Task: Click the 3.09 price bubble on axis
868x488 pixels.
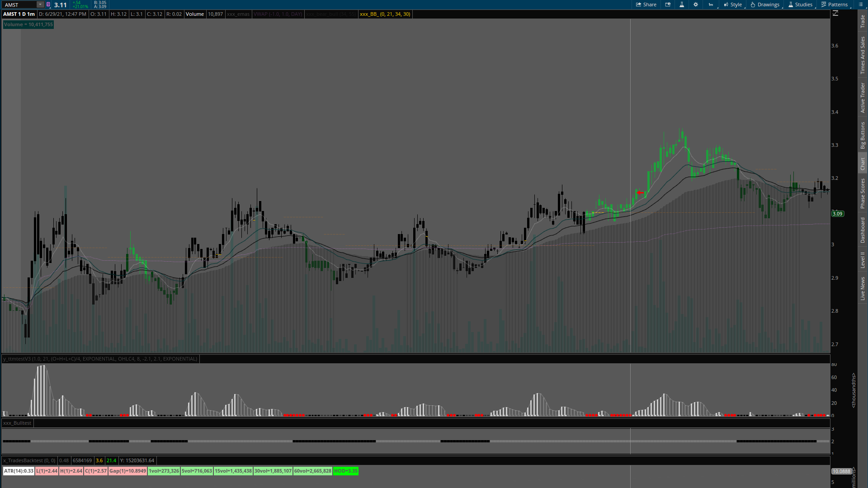Action: pyautogui.click(x=837, y=214)
